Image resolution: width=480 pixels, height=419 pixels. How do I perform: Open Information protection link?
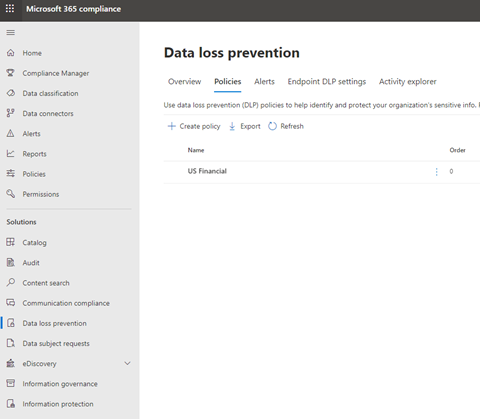point(58,404)
